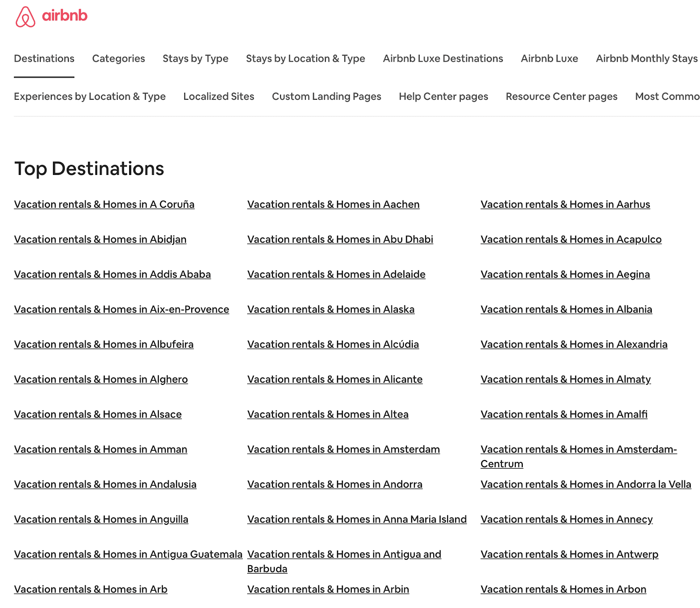The image size is (700, 608).
Task: Open Airbnb Luxe Destinations
Action: pyautogui.click(x=443, y=58)
